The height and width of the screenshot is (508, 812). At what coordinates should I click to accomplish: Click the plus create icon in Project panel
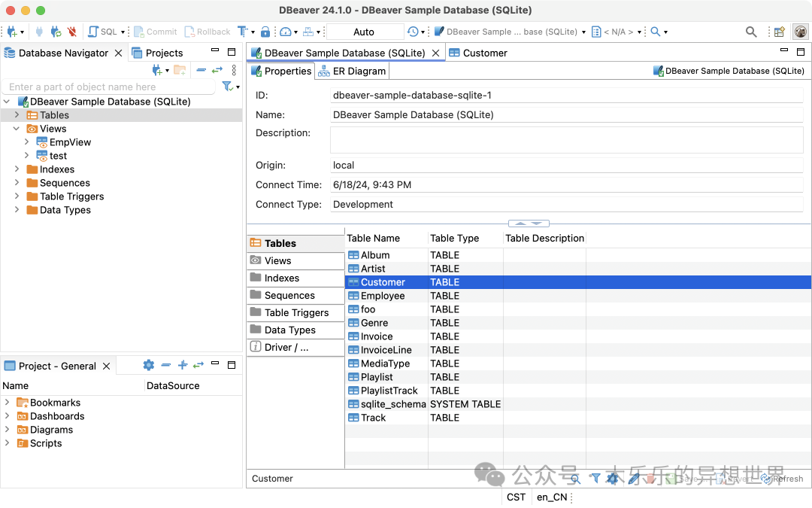(x=183, y=366)
